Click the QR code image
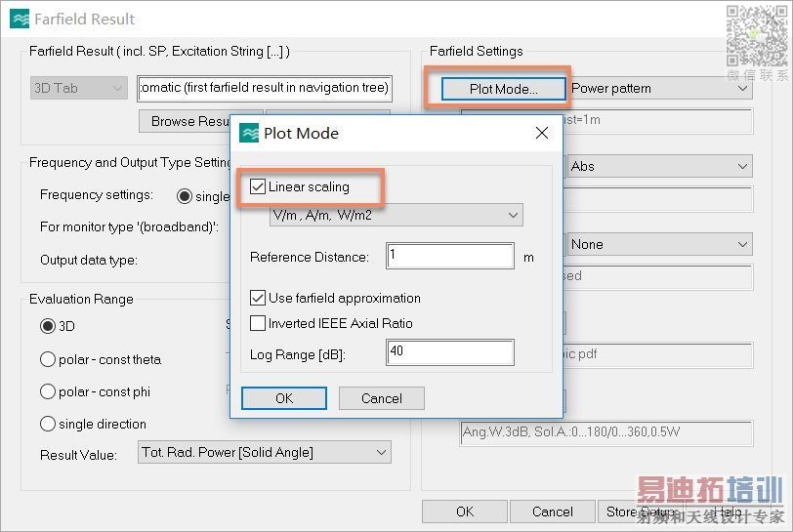The image size is (793, 532). [x=756, y=34]
